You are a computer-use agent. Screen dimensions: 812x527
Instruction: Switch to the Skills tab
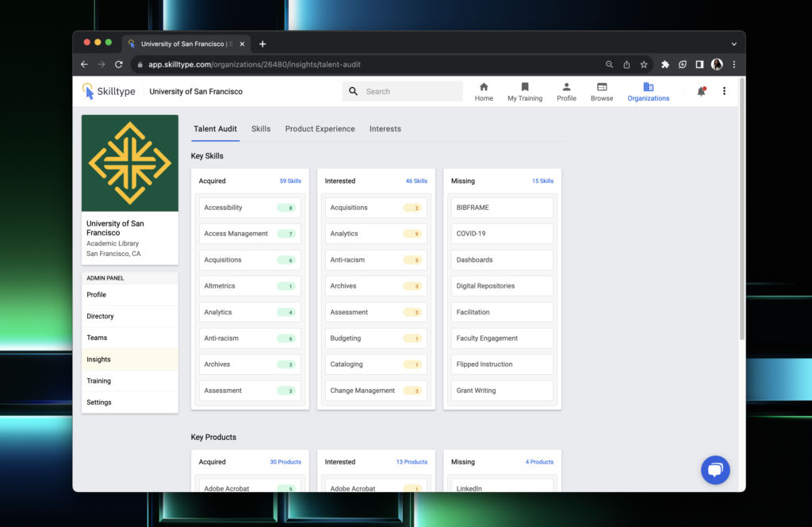click(260, 128)
